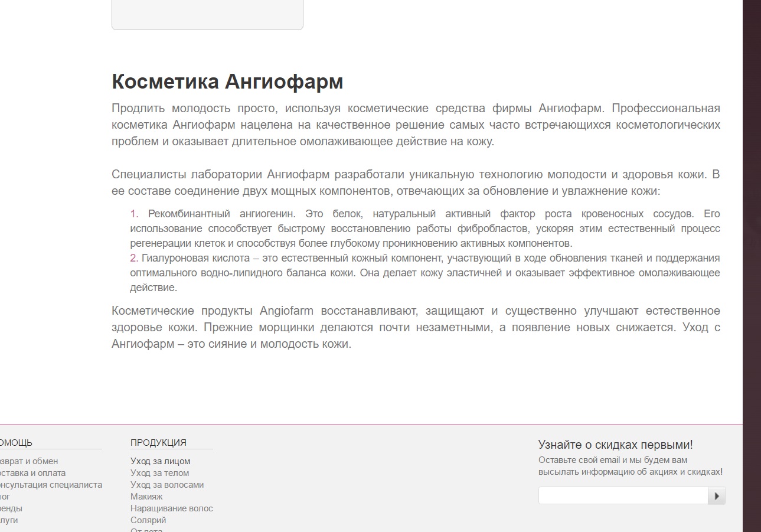
Task: Click paragraph starting Косметические продукты Angiofarm
Action: (x=416, y=327)
